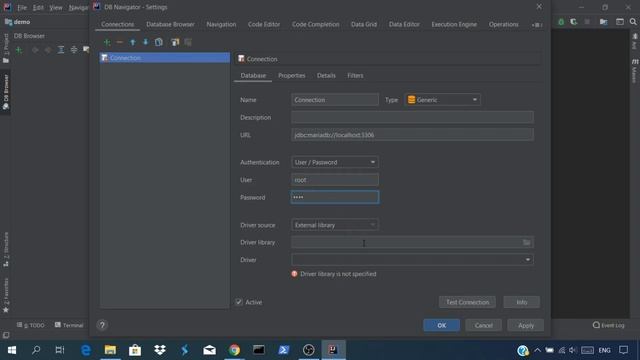Screen dimensions: 640x360
Task: Click the Cancel button
Action: pyautogui.click(x=484, y=325)
